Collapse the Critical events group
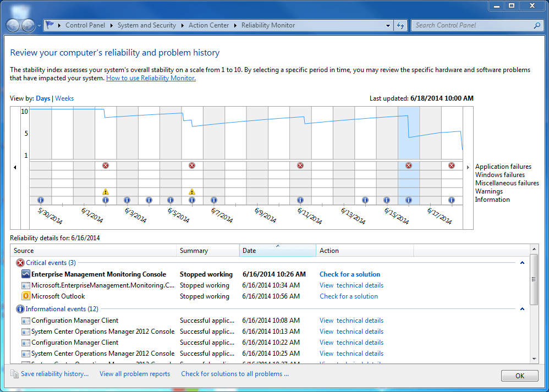549x392 pixels. point(522,262)
